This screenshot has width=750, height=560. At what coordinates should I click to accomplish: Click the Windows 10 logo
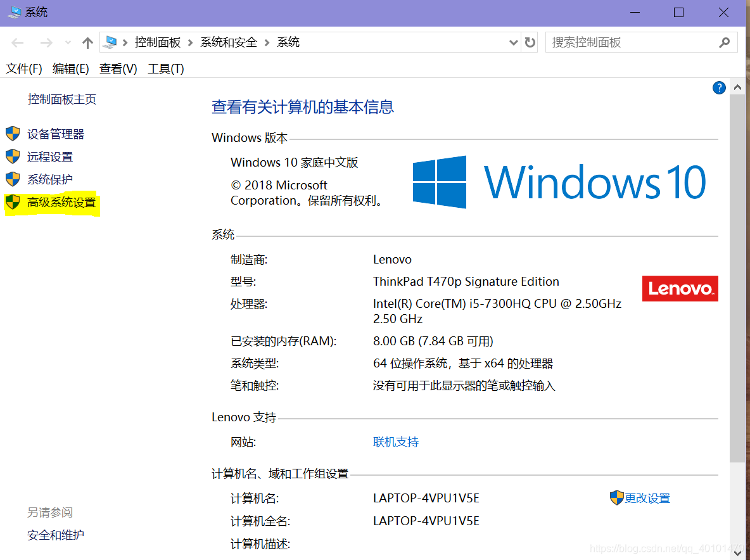pyautogui.click(x=559, y=182)
